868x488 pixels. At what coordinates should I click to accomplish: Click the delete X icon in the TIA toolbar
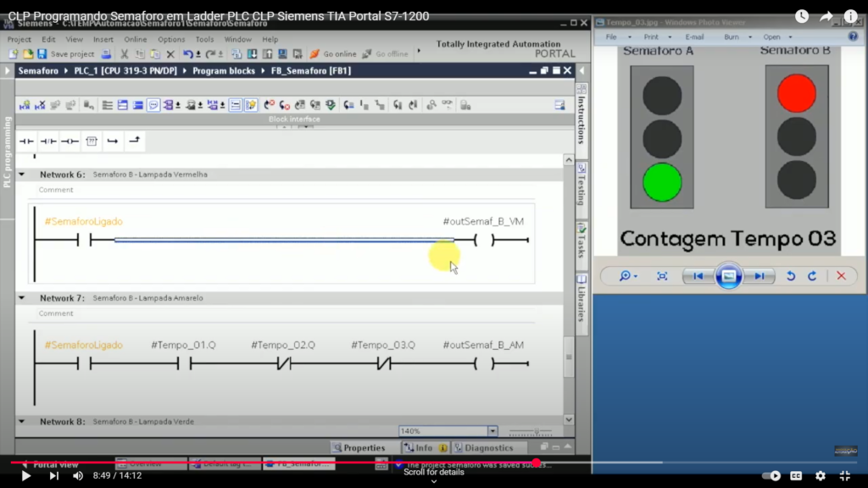(x=170, y=54)
